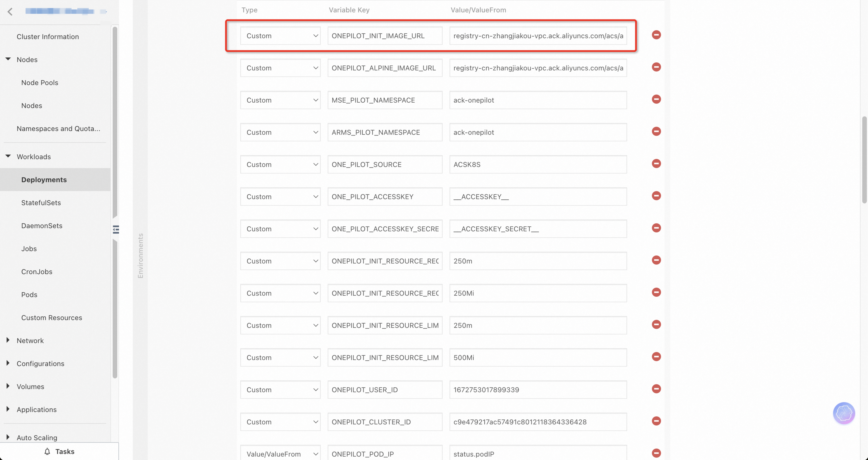Click the Tasks bell icon

pyautogui.click(x=47, y=452)
